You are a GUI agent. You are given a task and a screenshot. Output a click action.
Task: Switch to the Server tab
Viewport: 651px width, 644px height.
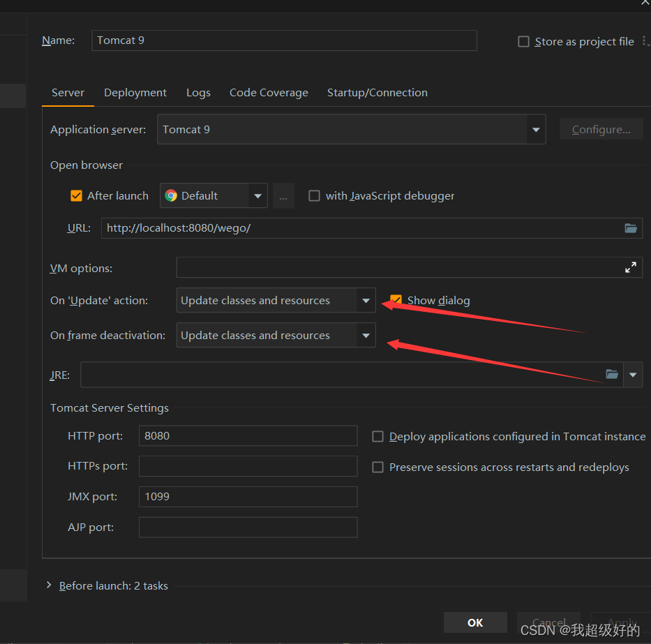click(68, 93)
